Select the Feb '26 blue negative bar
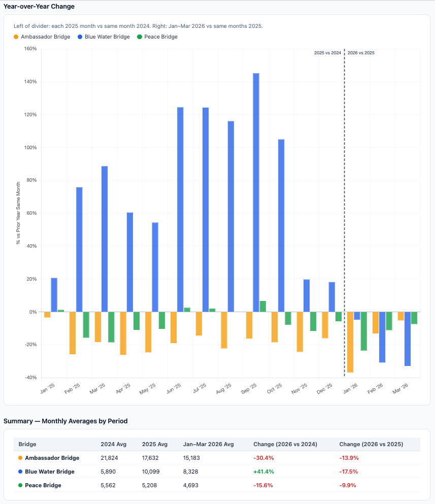Image resolution: width=435 pixels, height=504 pixels. (x=382, y=337)
